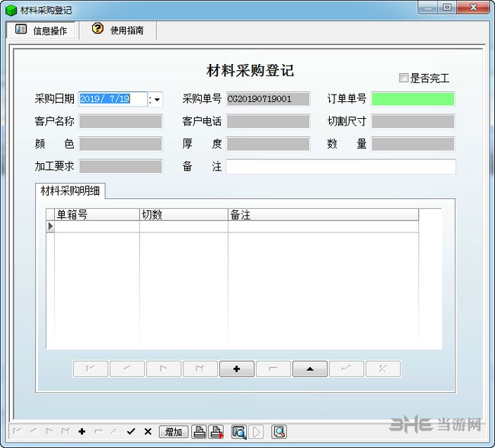The image size is (495, 448).
Task: Select the first grid row indicator arrow
Action: [x=50, y=226]
